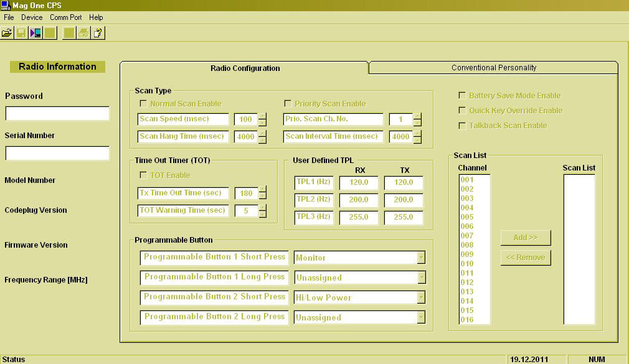Select channel 004 in Channel list
Viewport: 629px width, 364px height.
[467, 208]
